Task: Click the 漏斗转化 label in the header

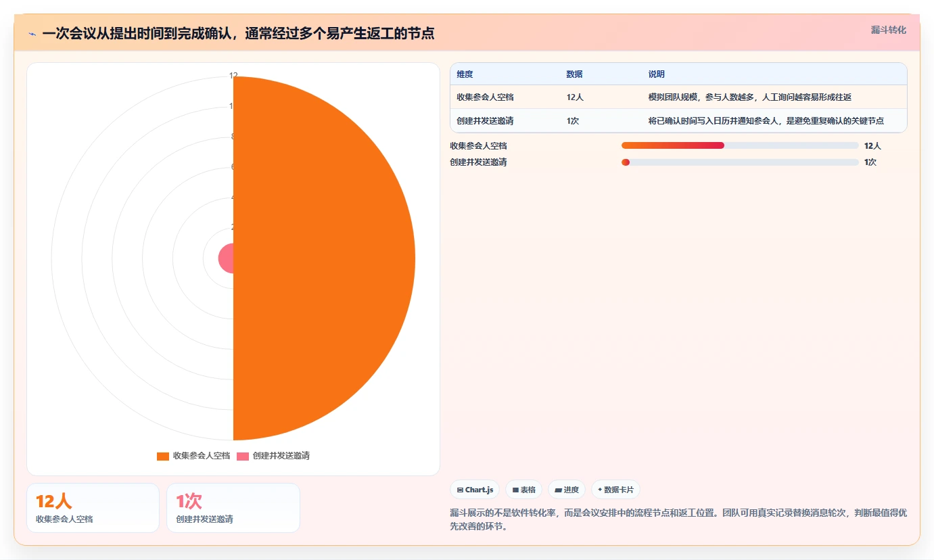Action: 888,30
